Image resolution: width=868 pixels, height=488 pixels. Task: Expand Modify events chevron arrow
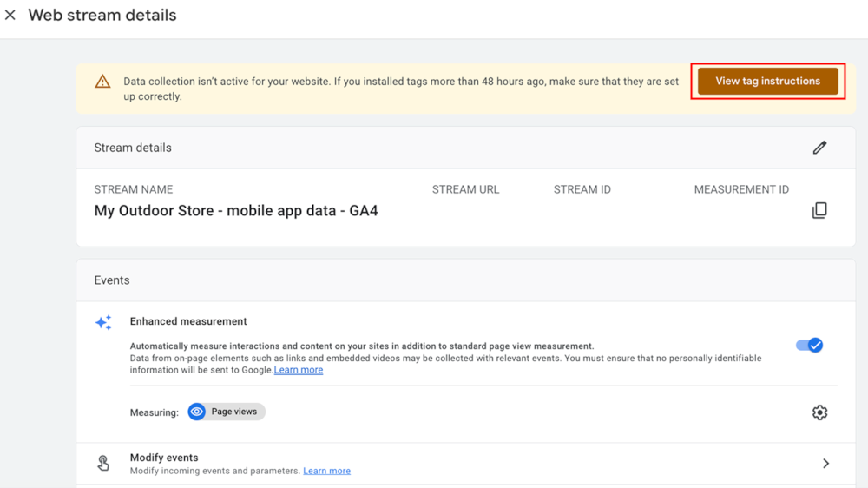825,463
